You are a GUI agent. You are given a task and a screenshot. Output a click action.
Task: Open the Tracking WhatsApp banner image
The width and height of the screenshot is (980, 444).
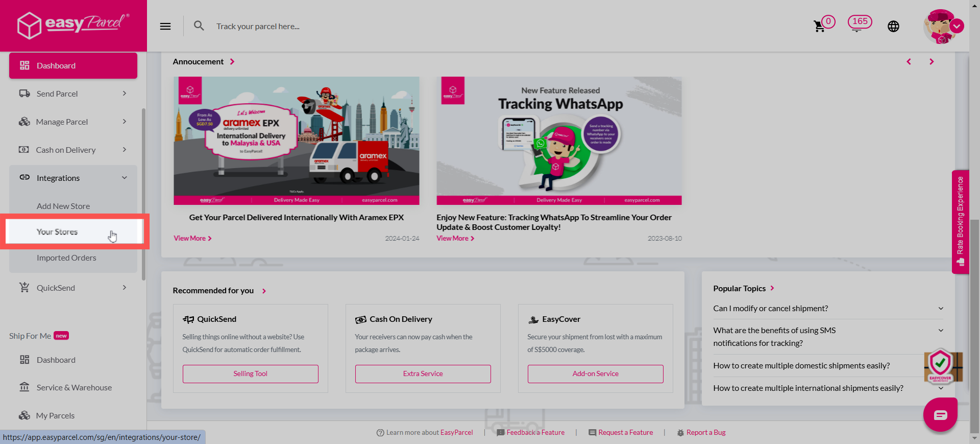click(559, 141)
